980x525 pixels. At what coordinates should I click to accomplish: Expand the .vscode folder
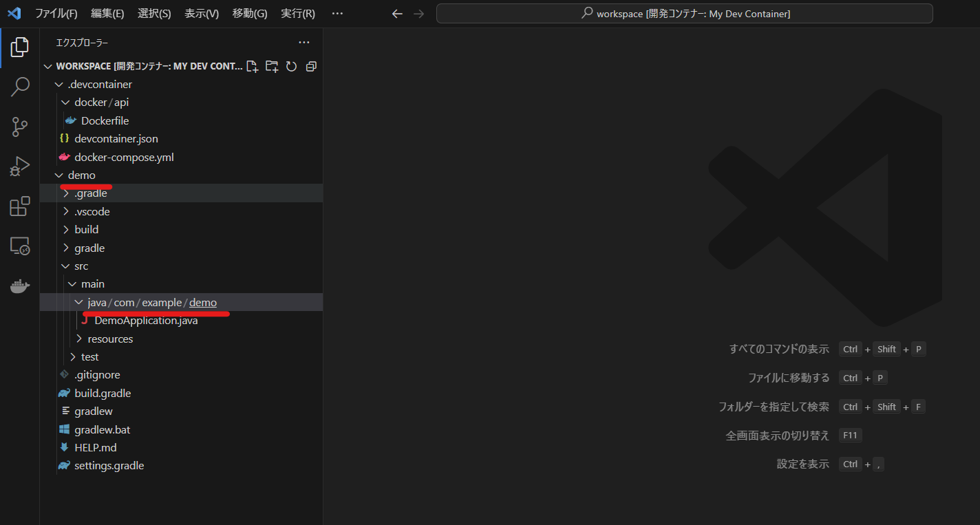click(x=92, y=211)
